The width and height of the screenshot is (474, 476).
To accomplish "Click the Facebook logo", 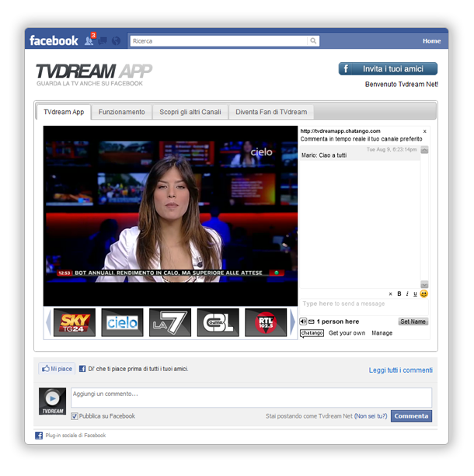I will click(x=54, y=40).
